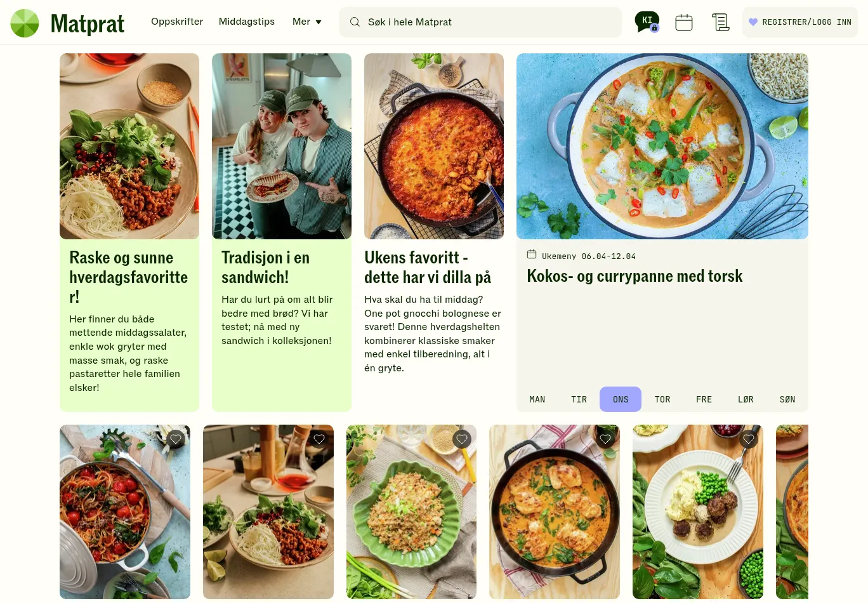Open Kokos- og currypanne med torsk recipe
Image resolution: width=868 pixels, height=603 pixels.
[635, 276]
